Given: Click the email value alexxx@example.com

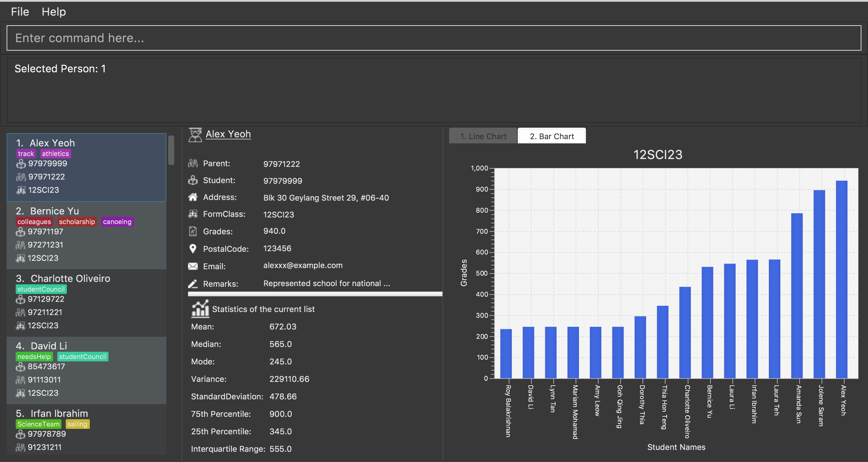Looking at the screenshot, I should pyautogui.click(x=303, y=265).
